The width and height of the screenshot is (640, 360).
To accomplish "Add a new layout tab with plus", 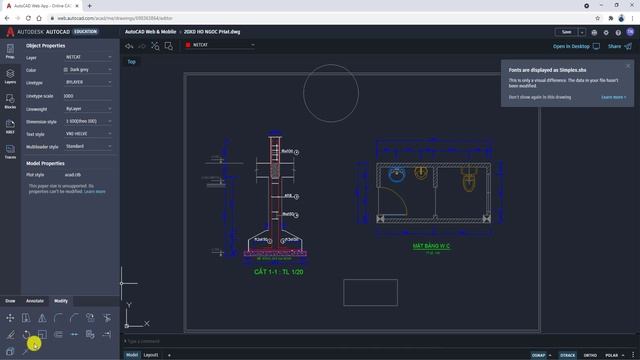I will tap(169, 355).
